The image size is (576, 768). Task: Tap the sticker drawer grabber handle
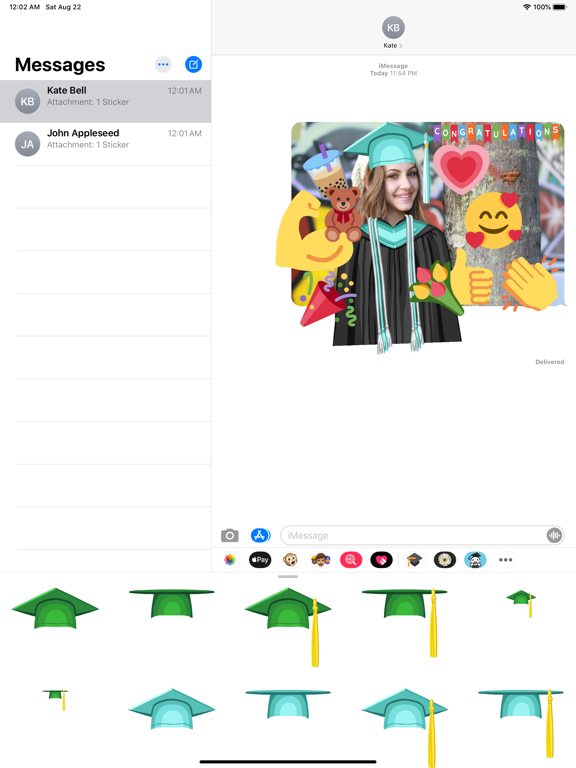(x=288, y=576)
